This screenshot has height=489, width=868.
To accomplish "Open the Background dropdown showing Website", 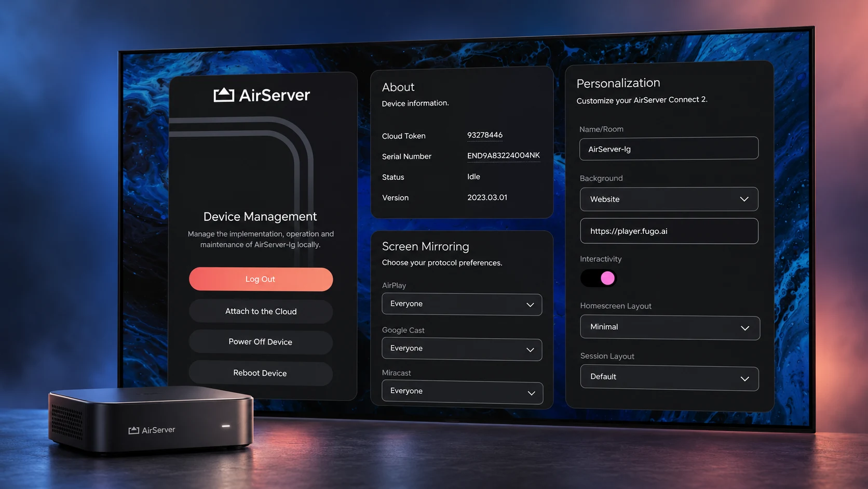I will pos(669,199).
